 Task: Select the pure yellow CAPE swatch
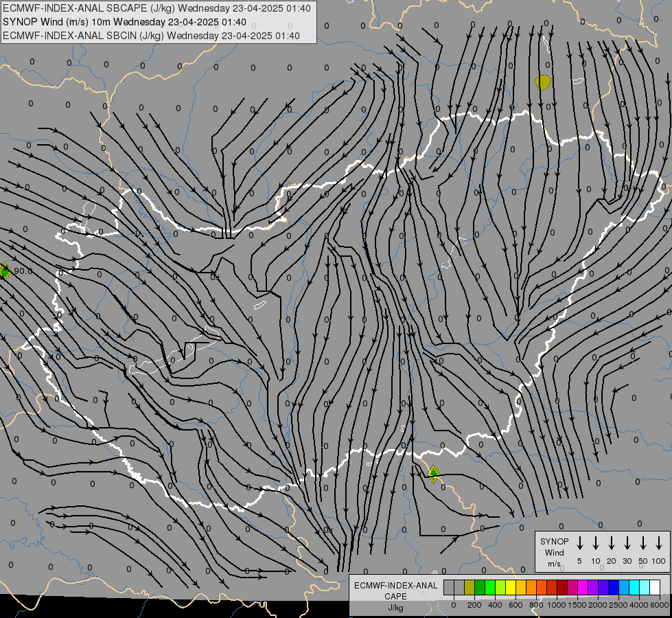(511, 587)
